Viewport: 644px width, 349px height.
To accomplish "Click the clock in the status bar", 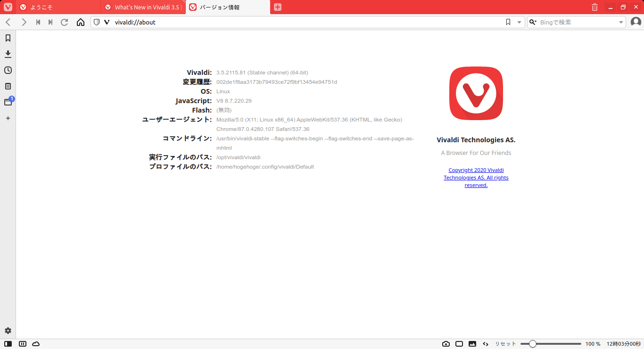I will coord(623,344).
